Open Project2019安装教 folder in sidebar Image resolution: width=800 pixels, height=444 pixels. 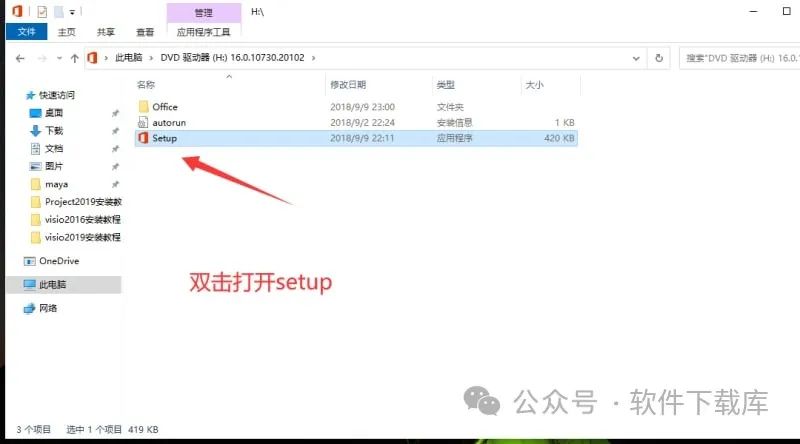click(83, 202)
